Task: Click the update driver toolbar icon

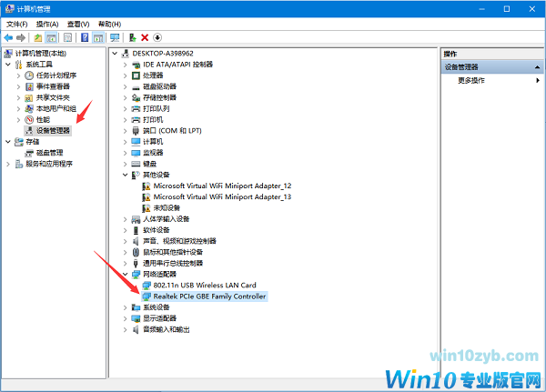Action: coord(132,37)
